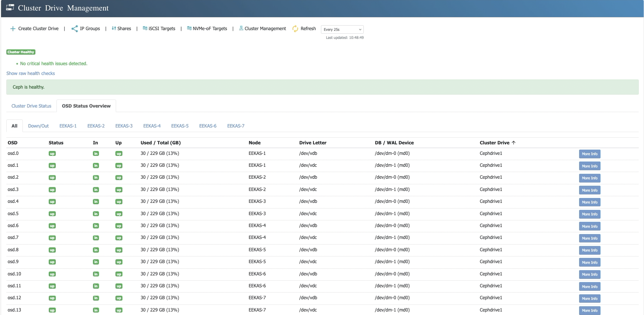Open the Down/Out filter tab
Image resolution: width=644 pixels, height=315 pixels.
(x=38, y=126)
